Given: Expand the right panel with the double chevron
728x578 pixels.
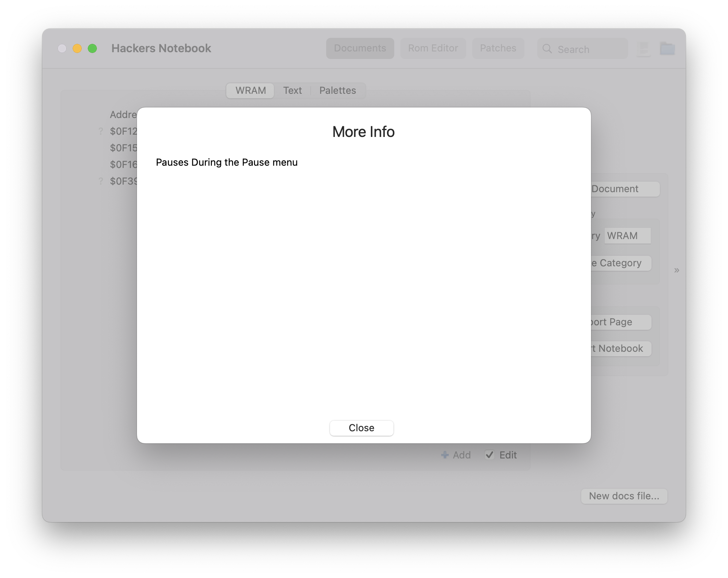Looking at the screenshot, I should tap(676, 270).
